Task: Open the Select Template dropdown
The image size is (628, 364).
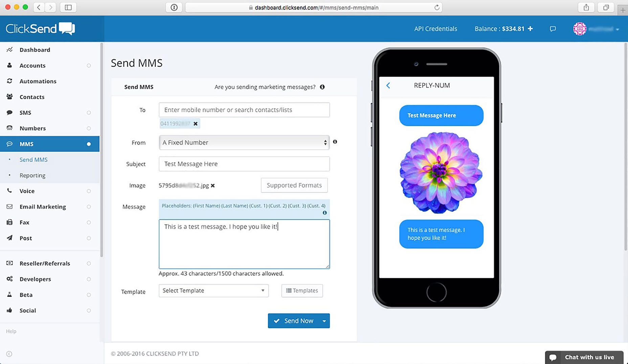Action: [214, 291]
